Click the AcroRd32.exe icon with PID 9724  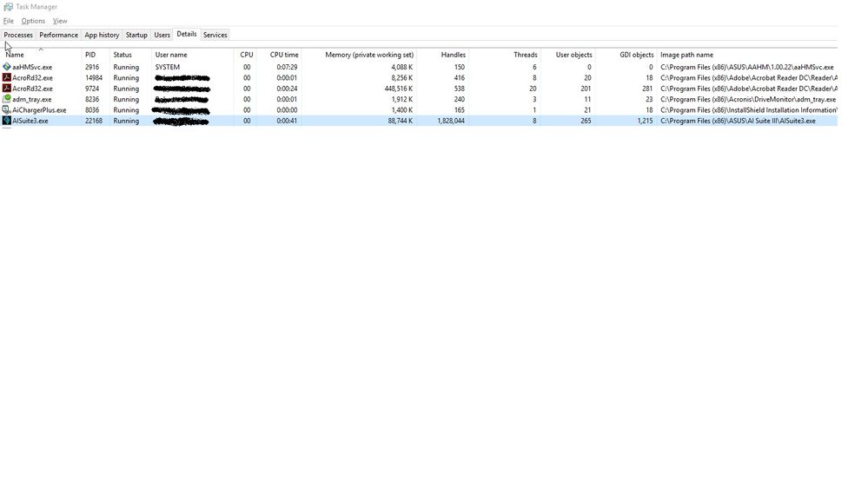7,88
